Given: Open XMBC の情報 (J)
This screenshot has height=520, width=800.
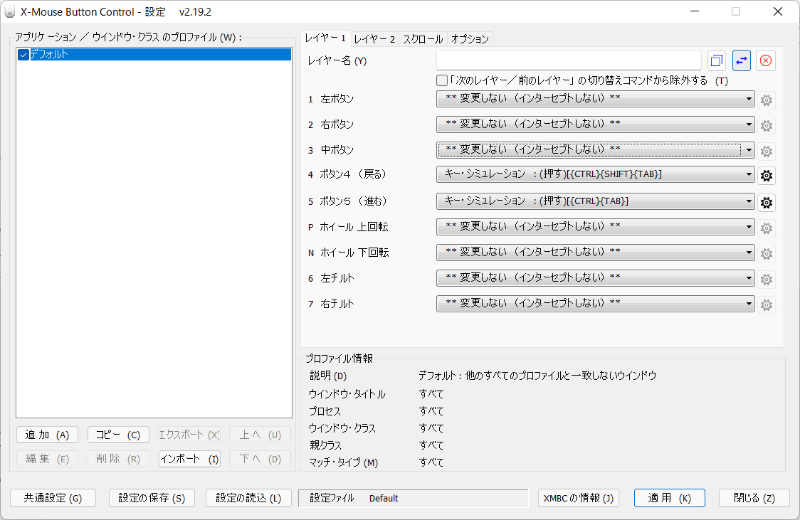Looking at the screenshot, I should pos(579,498).
